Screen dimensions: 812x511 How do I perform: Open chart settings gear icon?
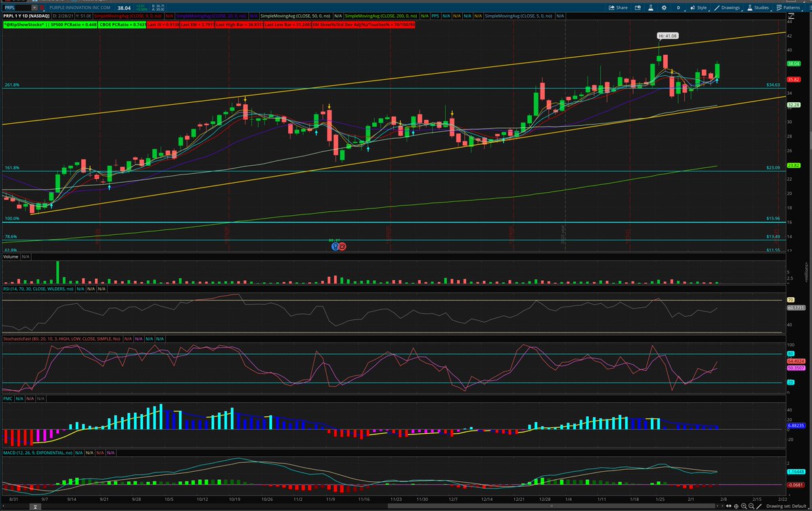(x=664, y=7)
